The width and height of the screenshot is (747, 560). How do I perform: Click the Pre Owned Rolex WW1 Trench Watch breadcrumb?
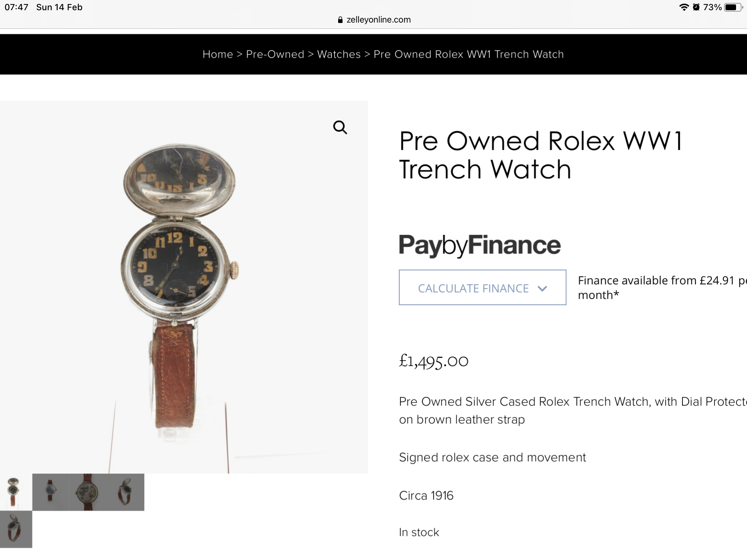(x=469, y=54)
